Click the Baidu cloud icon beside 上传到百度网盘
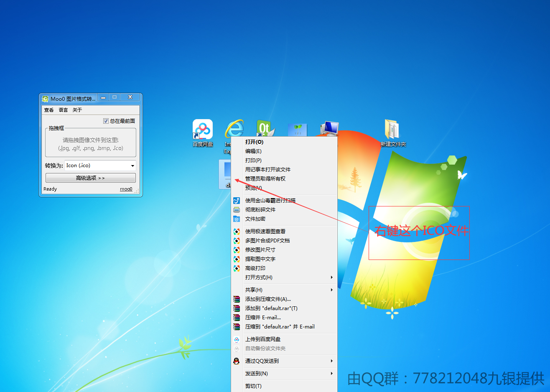The image size is (550, 392). (x=237, y=339)
